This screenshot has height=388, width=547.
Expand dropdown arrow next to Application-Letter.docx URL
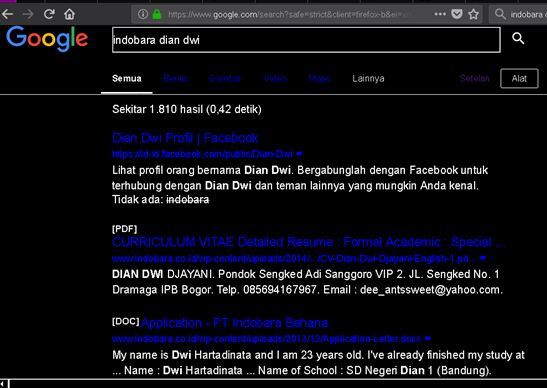point(428,338)
